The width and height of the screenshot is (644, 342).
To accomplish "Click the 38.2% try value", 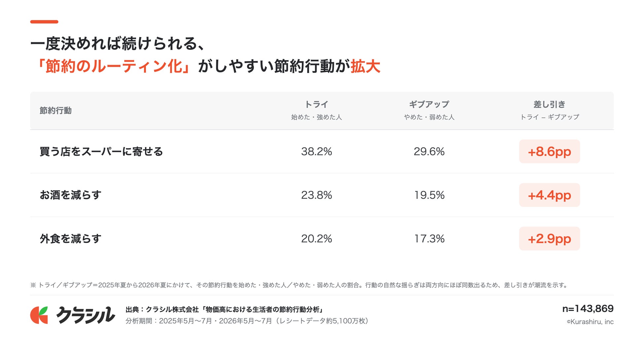I will [316, 152].
